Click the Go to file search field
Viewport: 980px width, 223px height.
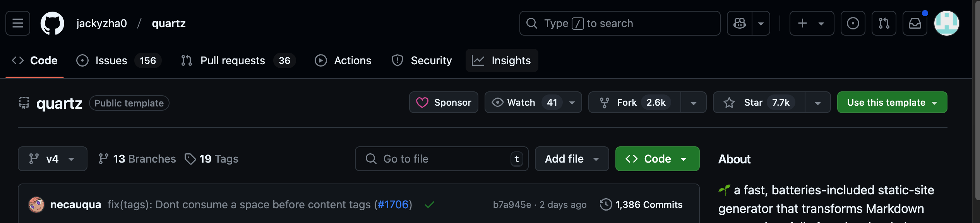(x=442, y=159)
